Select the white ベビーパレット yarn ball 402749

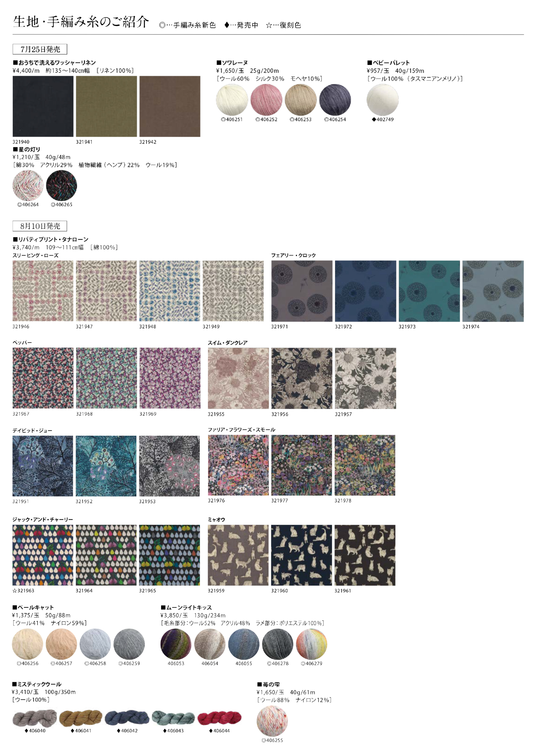coord(383,100)
